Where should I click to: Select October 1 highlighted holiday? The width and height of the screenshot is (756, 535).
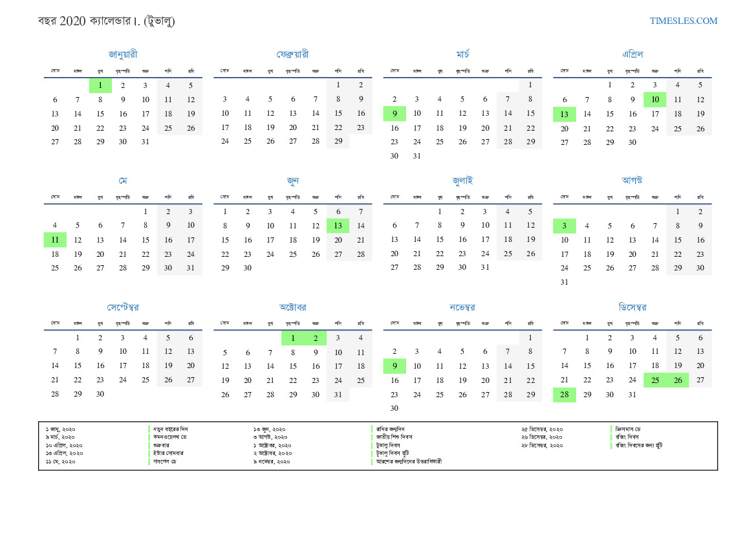coord(293,338)
